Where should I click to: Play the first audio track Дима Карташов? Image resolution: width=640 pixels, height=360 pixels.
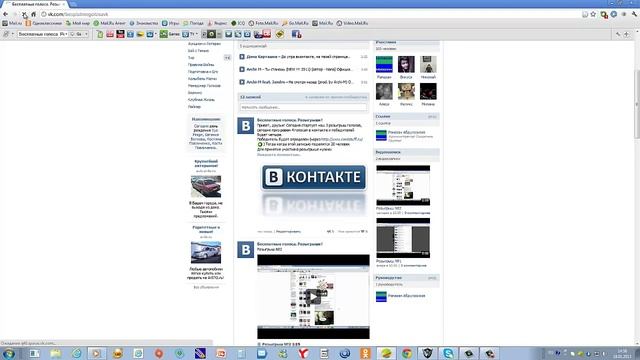point(242,57)
